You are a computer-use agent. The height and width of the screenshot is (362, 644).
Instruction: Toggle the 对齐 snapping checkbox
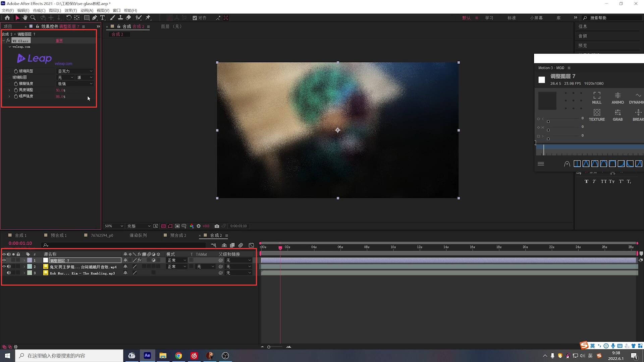(x=195, y=18)
